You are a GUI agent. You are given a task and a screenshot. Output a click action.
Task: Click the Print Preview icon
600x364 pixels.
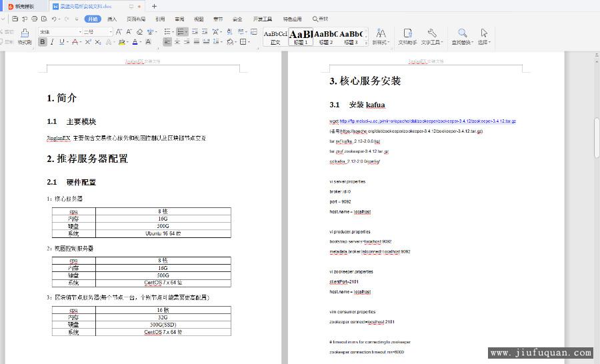[44, 19]
